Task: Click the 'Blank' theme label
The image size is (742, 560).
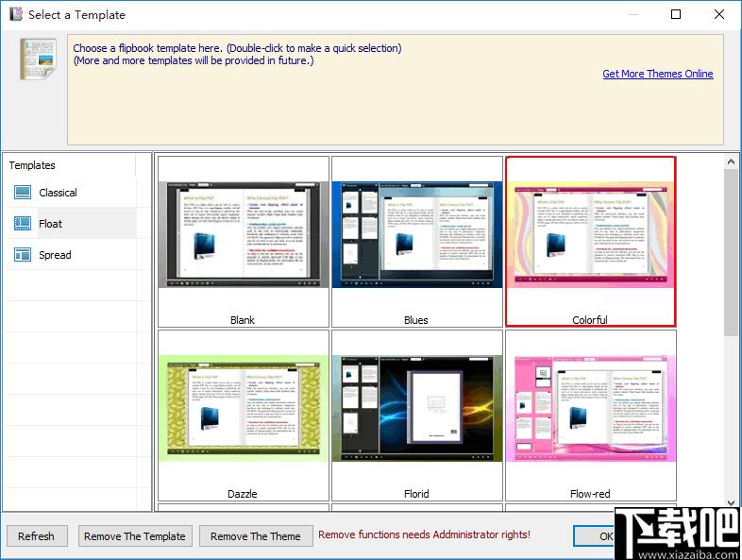Action: point(243,320)
